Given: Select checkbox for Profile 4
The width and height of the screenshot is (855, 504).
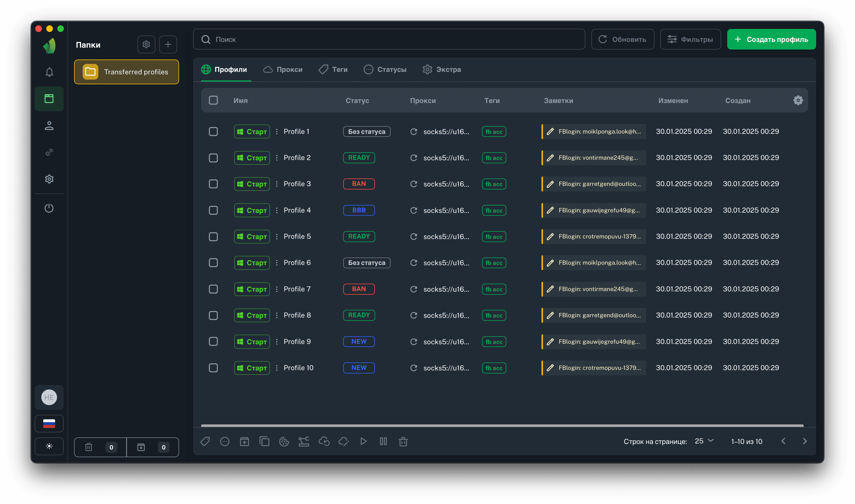Looking at the screenshot, I should [x=213, y=210].
